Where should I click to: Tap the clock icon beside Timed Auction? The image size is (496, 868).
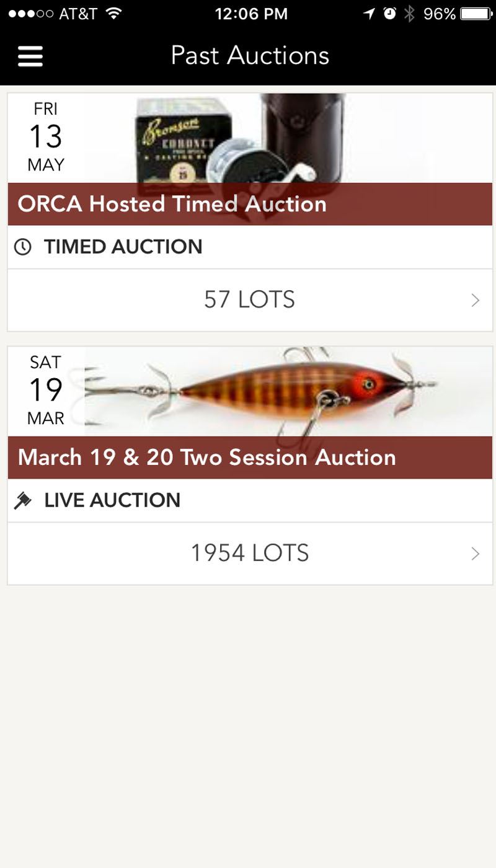tap(23, 247)
